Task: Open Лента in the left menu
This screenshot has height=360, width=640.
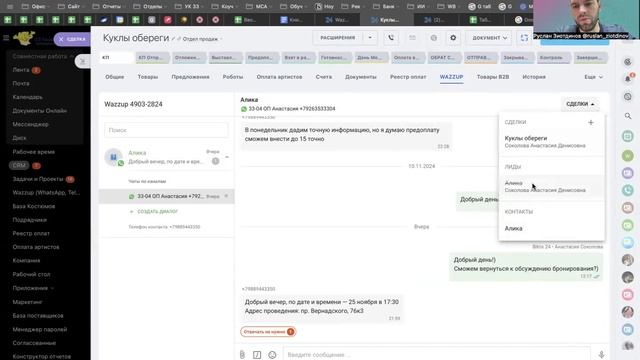Action: click(21, 70)
